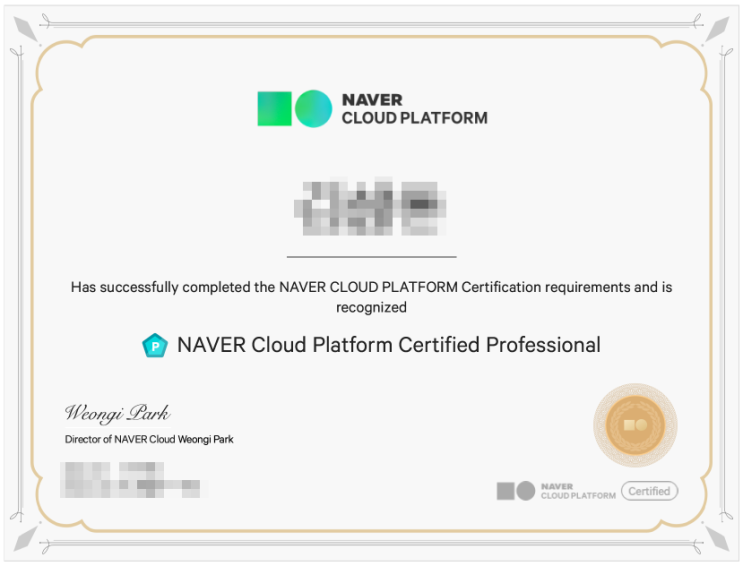Click the gray NAVER Cloud Platform footer logo

[556, 491]
